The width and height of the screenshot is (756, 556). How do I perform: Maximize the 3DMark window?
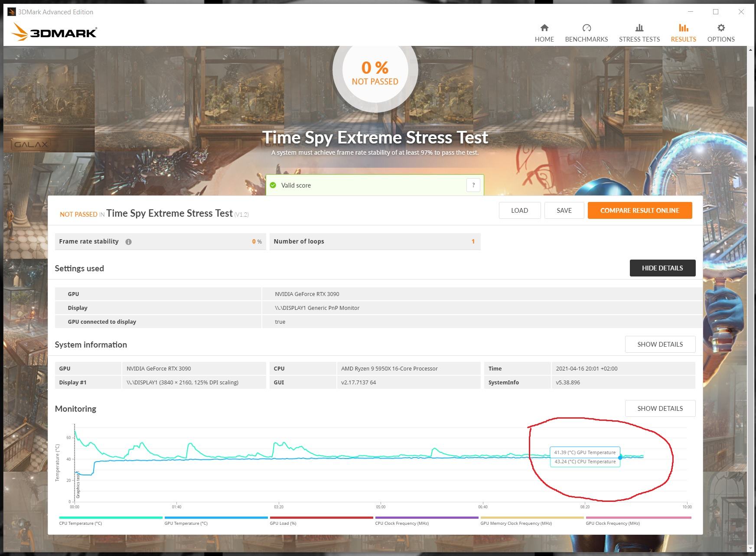(x=716, y=12)
